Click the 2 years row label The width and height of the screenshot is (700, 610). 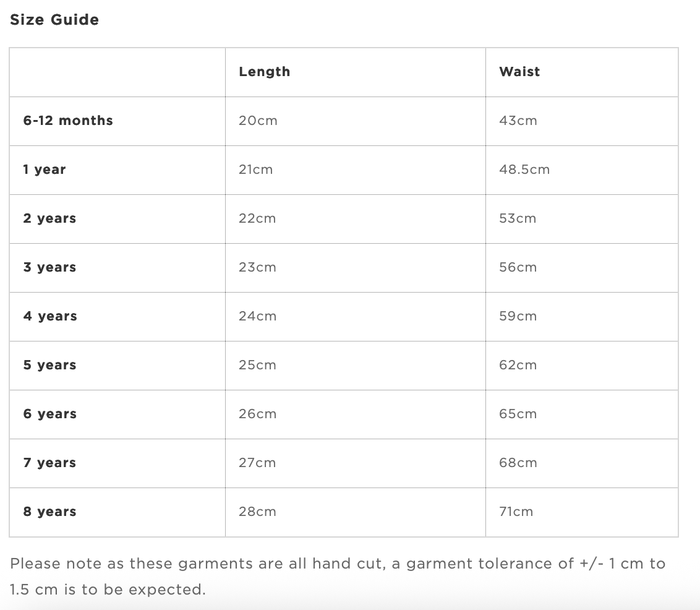[x=49, y=218]
